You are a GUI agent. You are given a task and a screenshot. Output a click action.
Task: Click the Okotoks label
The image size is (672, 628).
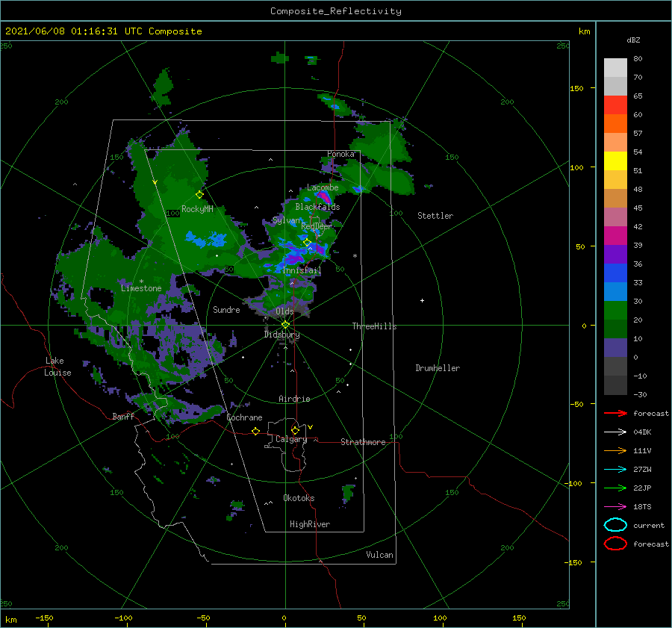point(299,498)
